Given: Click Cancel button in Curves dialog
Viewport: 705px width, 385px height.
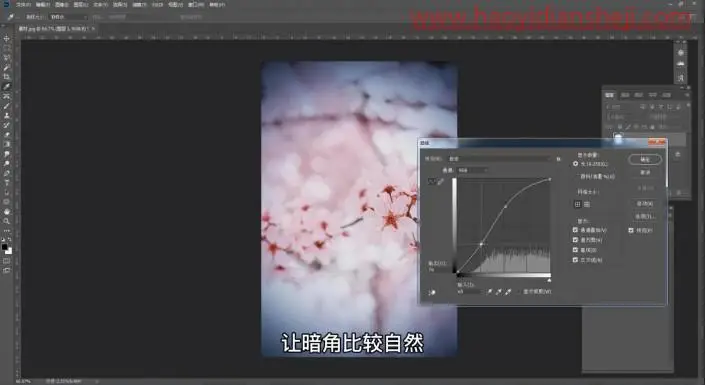Looking at the screenshot, I should click(x=645, y=172).
